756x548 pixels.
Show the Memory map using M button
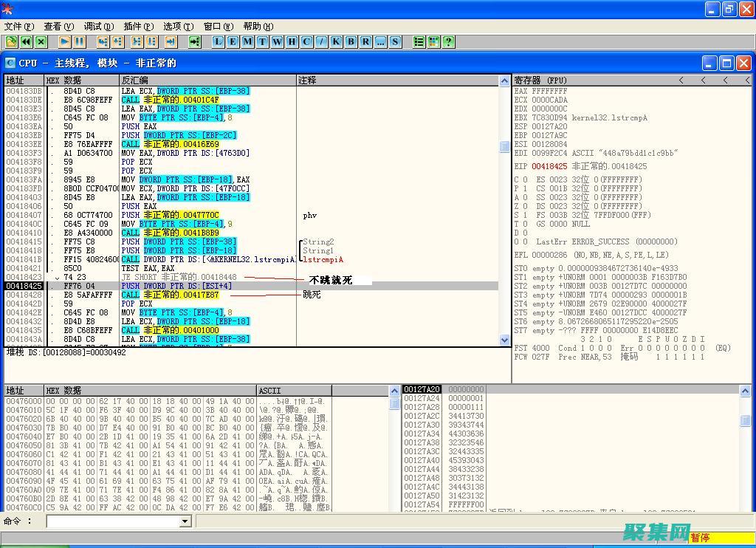247,42
